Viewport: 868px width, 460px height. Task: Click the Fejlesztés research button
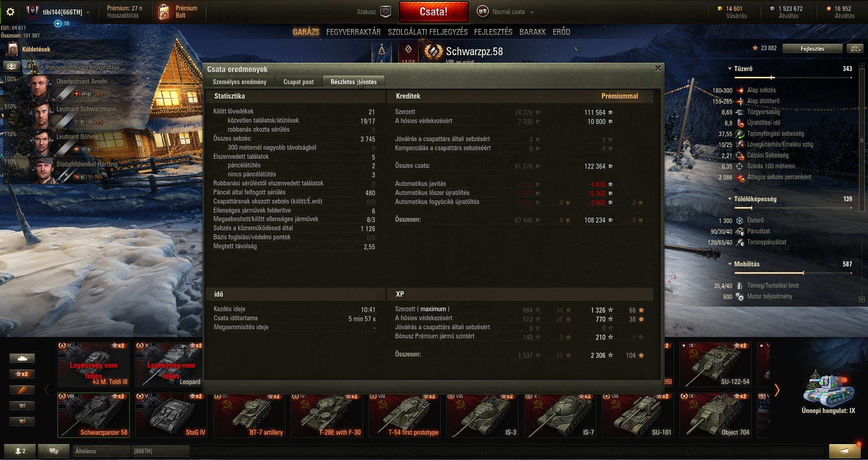[812, 48]
